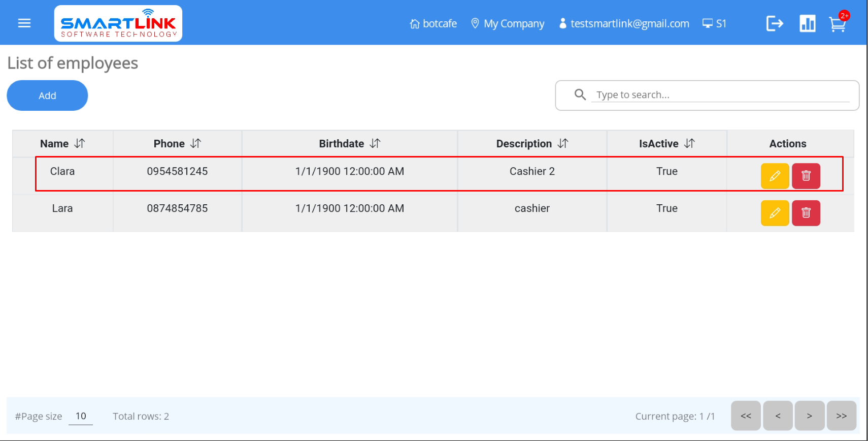Click the page size value field
868x441 pixels.
(81, 416)
